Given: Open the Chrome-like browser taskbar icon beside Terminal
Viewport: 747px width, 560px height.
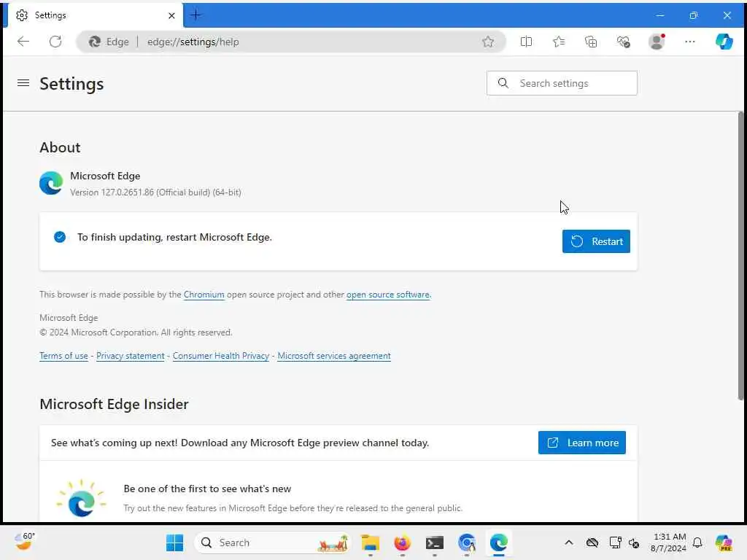Looking at the screenshot, I should click(x=466, y=542).
